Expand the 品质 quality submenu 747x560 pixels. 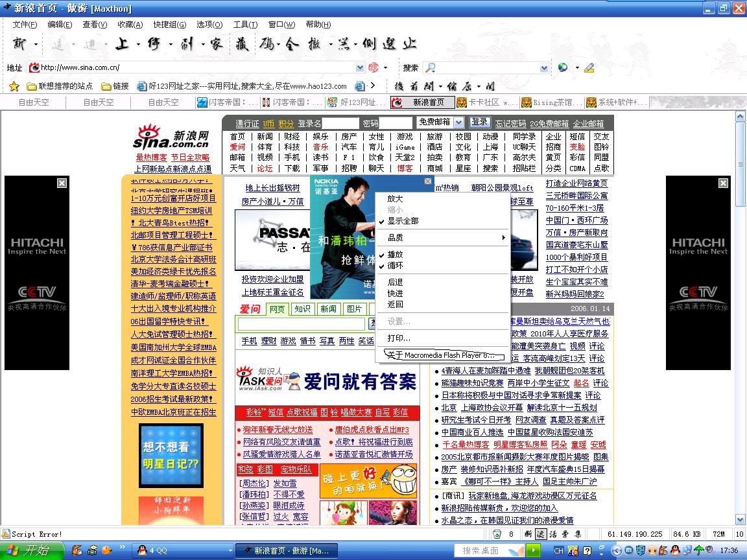click(443, 238)
